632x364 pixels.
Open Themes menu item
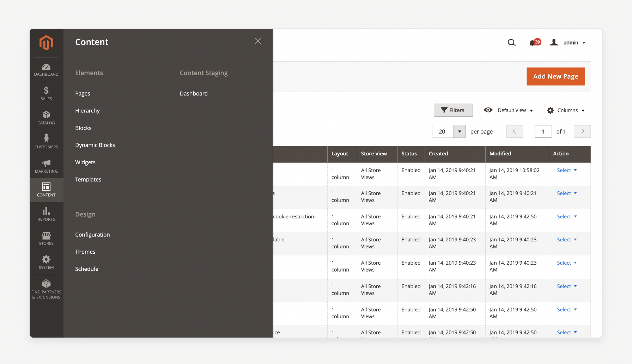pos(85,252)
